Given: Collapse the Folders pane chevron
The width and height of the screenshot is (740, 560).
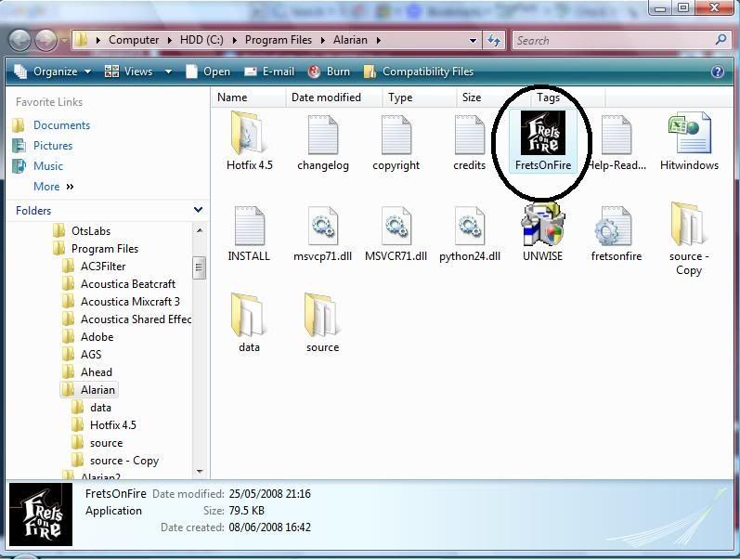Looking at the screenshot, I should coord(198,210).
